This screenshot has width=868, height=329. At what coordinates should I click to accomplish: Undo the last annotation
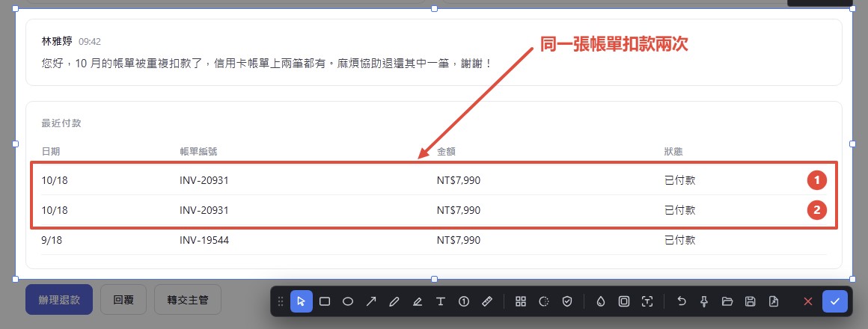pyautogui.click(x=682, y=301)
